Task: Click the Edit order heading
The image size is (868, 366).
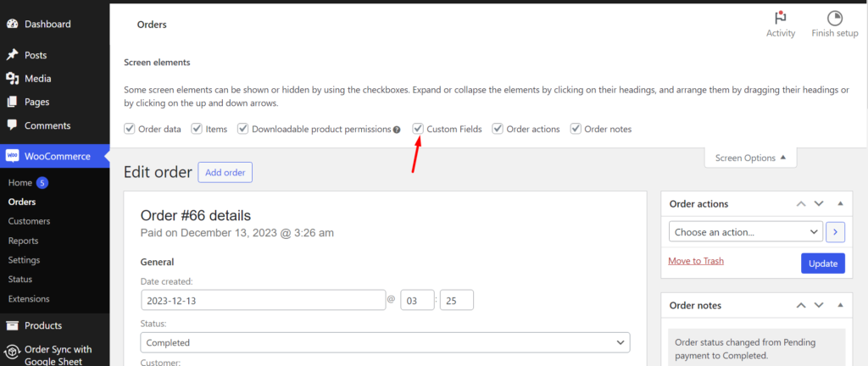Action: [x=158, y=172]
